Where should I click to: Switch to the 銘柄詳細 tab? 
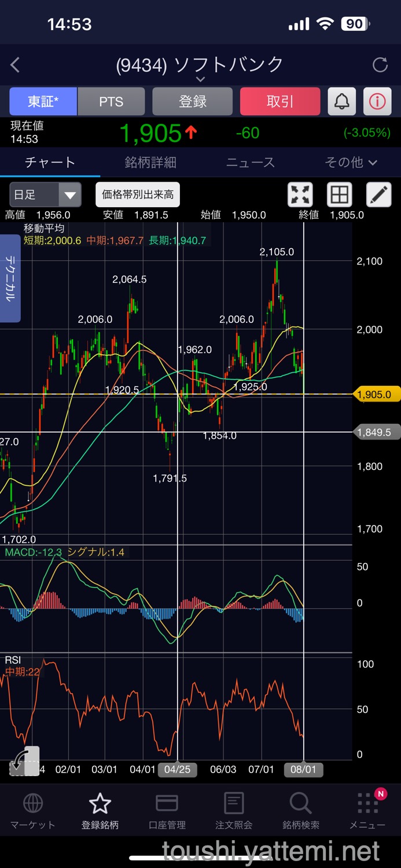pos(150,163)
